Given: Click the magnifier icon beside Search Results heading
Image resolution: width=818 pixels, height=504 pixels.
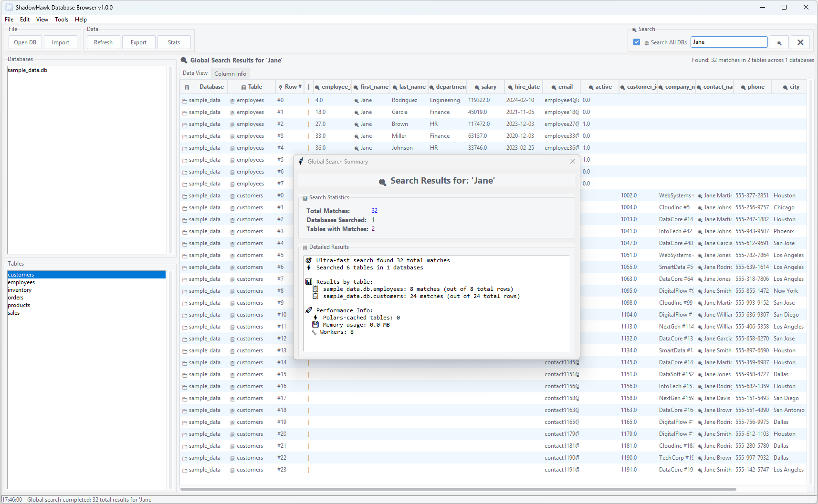Looking at the screenshot, I should [x=382, y=182].
